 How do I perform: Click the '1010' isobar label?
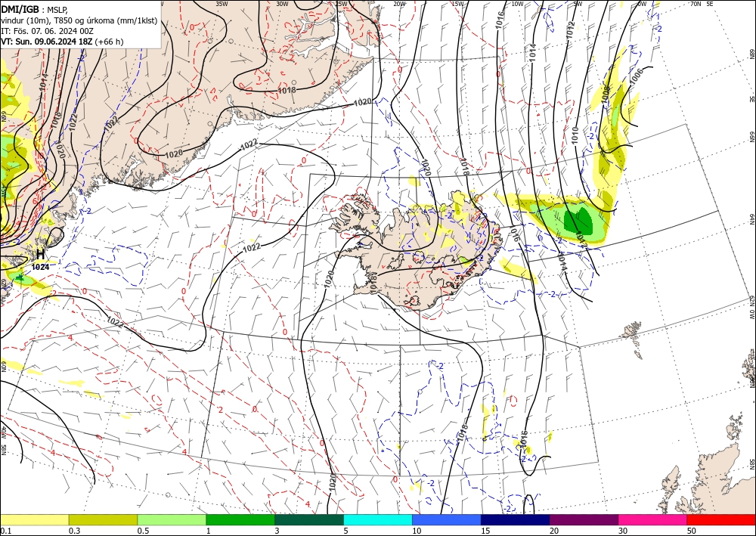[x=575, y=135]
